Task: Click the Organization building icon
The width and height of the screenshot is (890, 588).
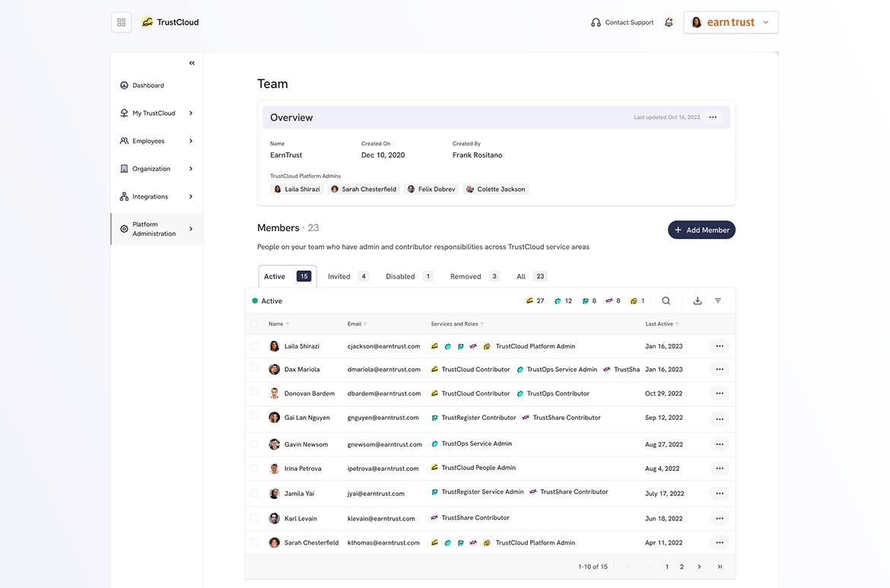Action: coord(124,169)
